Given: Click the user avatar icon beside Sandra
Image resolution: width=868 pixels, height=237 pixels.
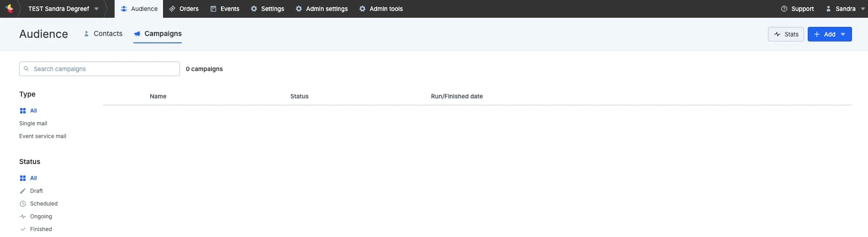Looking at the screenshot, I should click(828, 9).
